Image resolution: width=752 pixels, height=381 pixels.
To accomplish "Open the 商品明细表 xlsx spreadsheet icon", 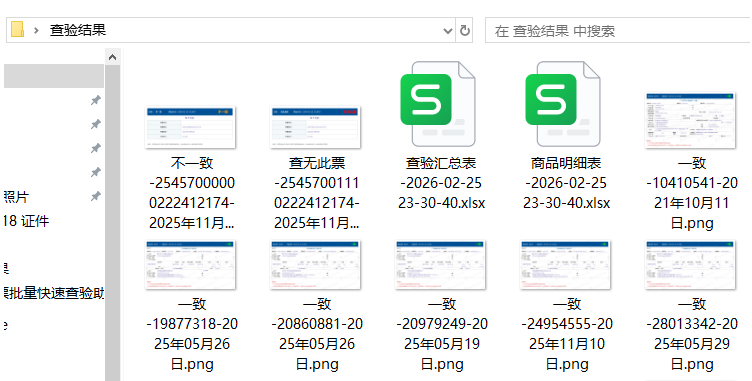I will (x=563, y=104).
